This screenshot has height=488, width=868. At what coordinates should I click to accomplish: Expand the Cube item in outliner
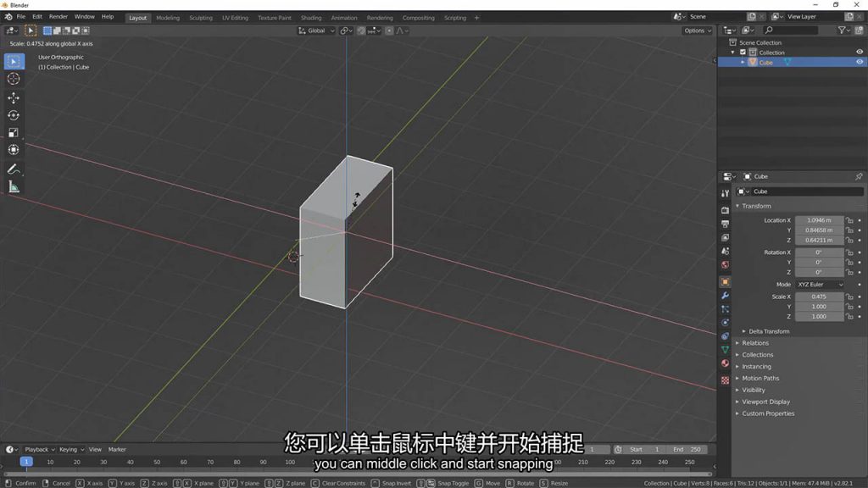coord(743,63)
